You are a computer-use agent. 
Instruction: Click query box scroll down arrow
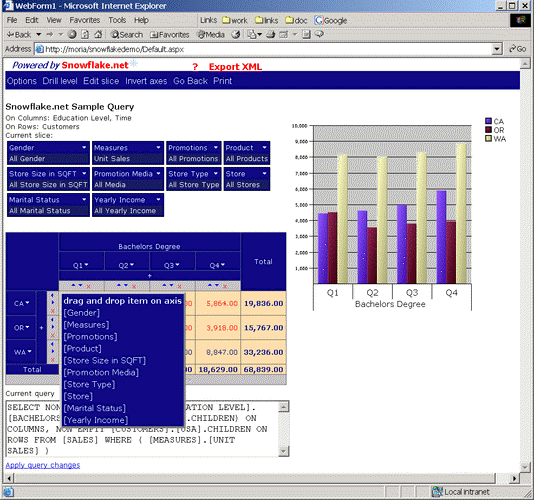tap(284, 451)
